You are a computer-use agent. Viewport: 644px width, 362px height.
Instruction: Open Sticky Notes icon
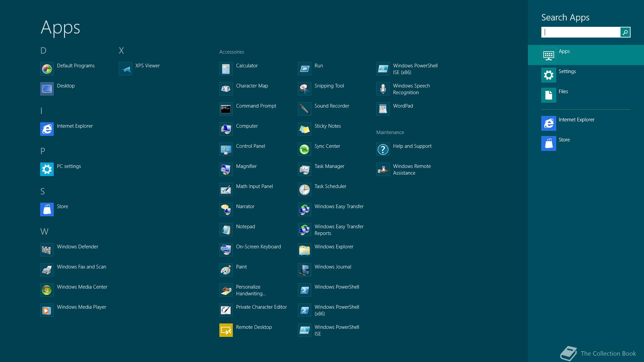point(304,129)
